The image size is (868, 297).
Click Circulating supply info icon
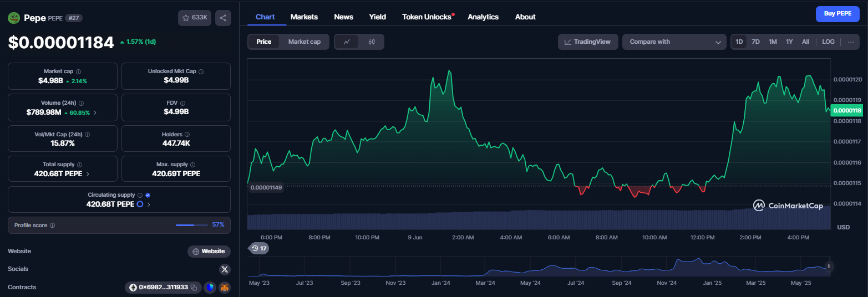click(x=140, y=195)
